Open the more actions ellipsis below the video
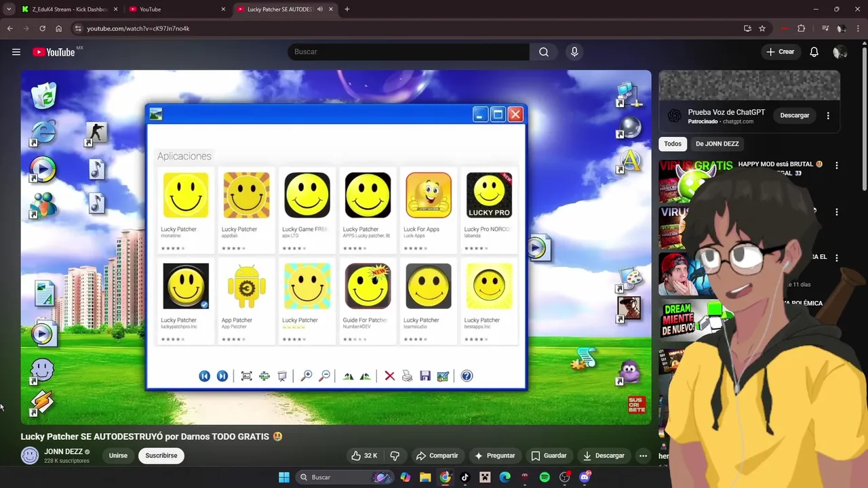Image resolution: width=868 pixels, height=488 pixels. tap(643, 455)
